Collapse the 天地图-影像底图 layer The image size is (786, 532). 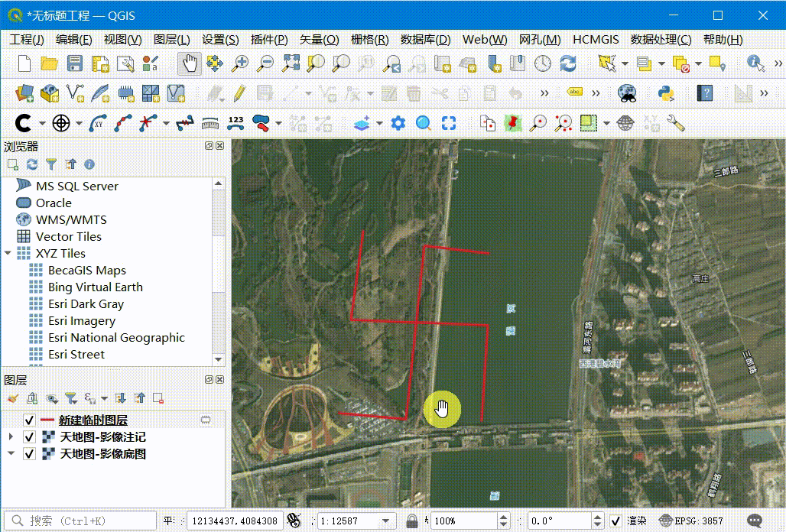(11, 453)
